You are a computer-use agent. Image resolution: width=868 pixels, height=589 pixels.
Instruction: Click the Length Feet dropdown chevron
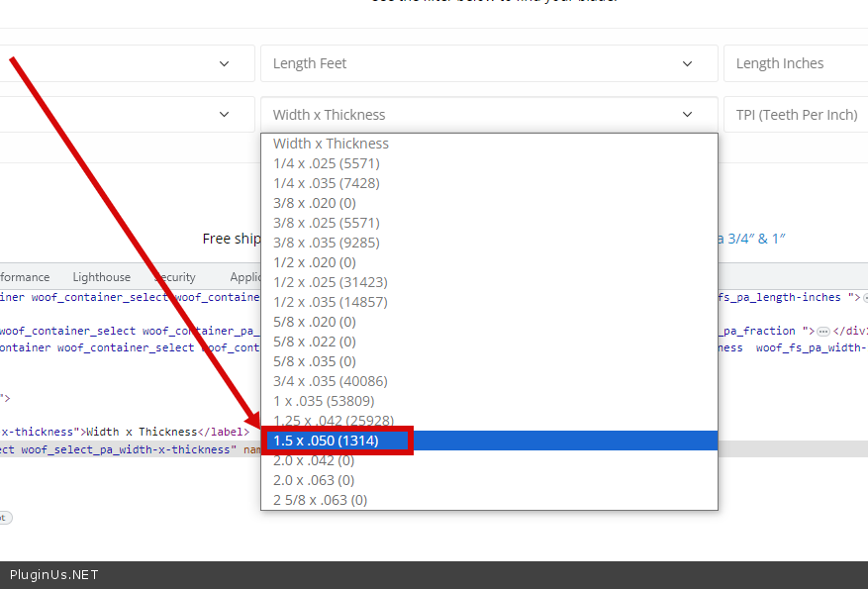pos(688,63)
